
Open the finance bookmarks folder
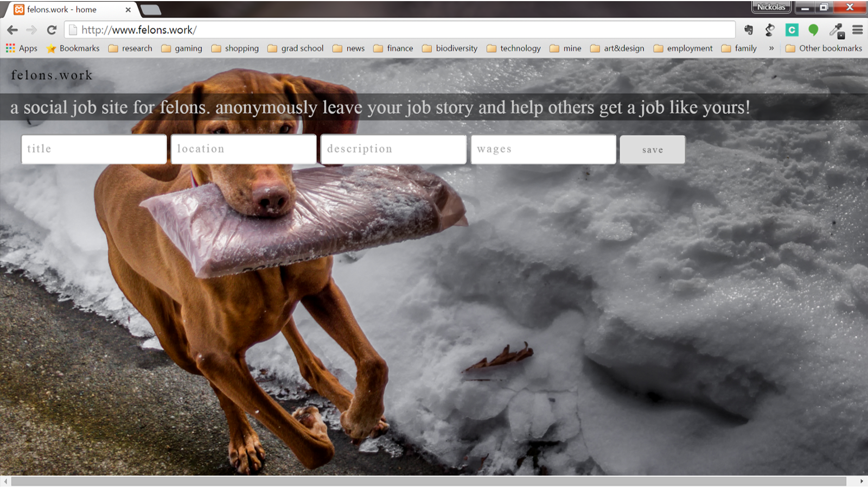[x=393, y=48]
